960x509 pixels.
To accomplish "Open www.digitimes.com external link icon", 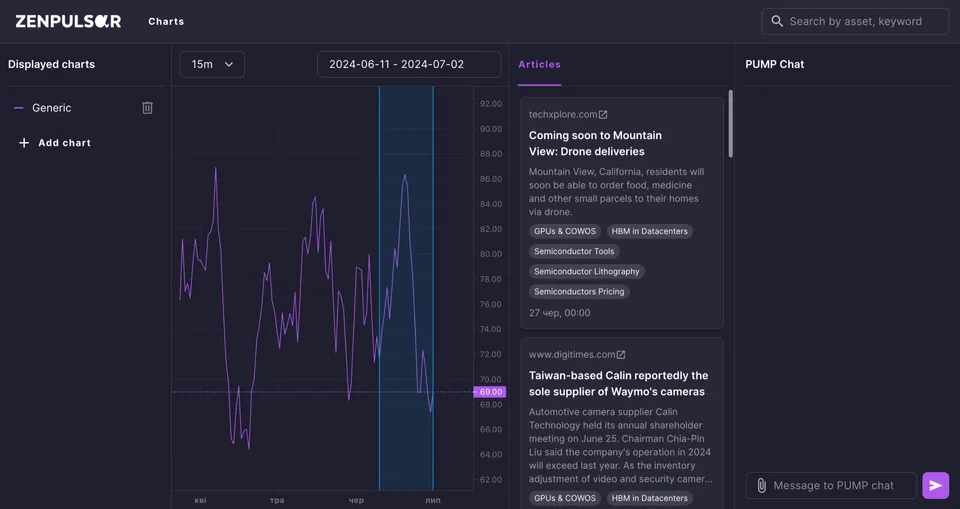I will (621, 355).
